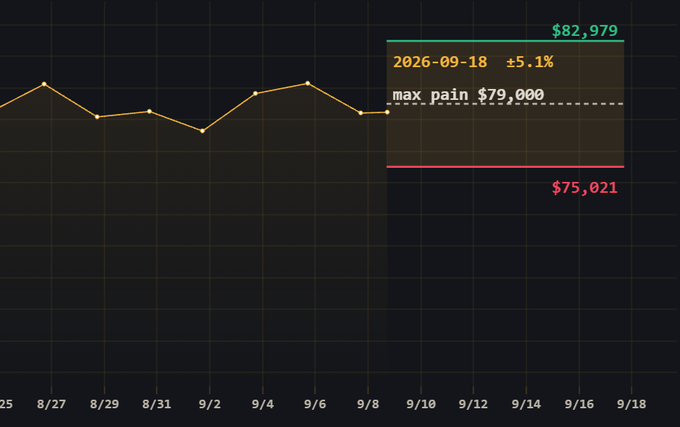Click the $75,021 lower bound label
The height and width of the screenshot is (427, 680).
[x=584, y=188]
